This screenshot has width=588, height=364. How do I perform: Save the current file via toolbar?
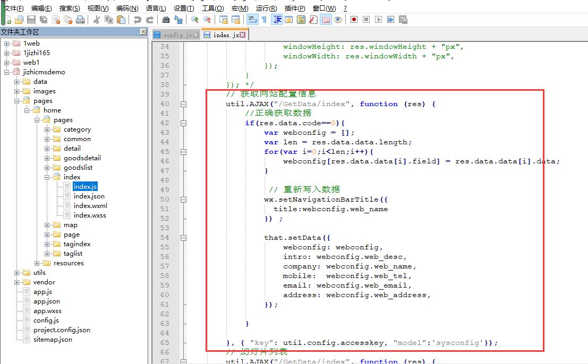point(31,20)
